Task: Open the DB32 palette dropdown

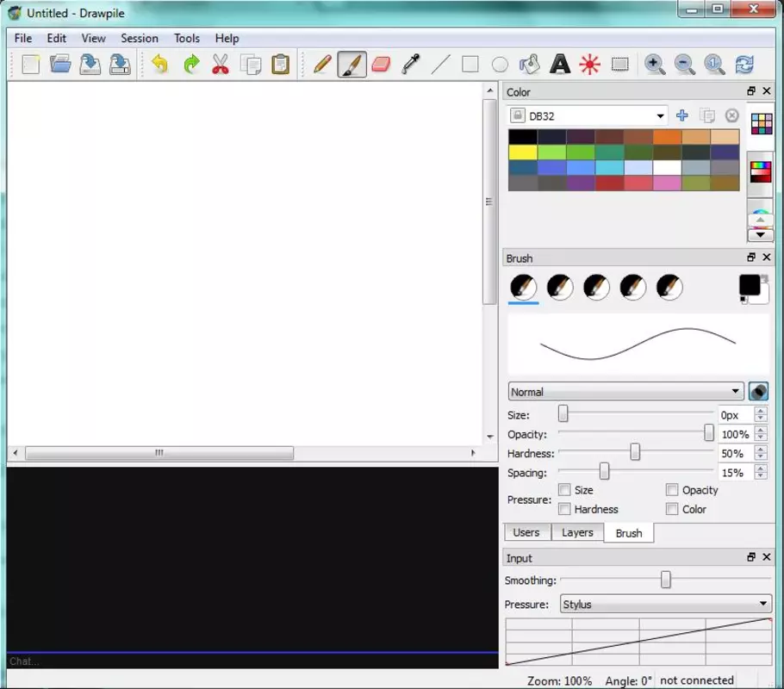Action: (588, 116)
